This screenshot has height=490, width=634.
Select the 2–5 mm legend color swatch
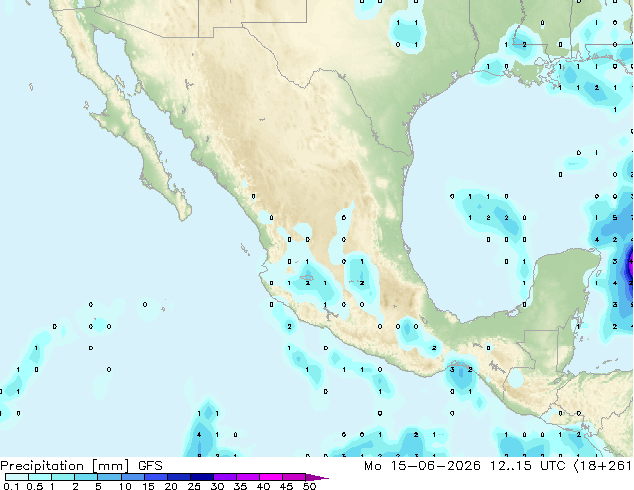point(86,477)
